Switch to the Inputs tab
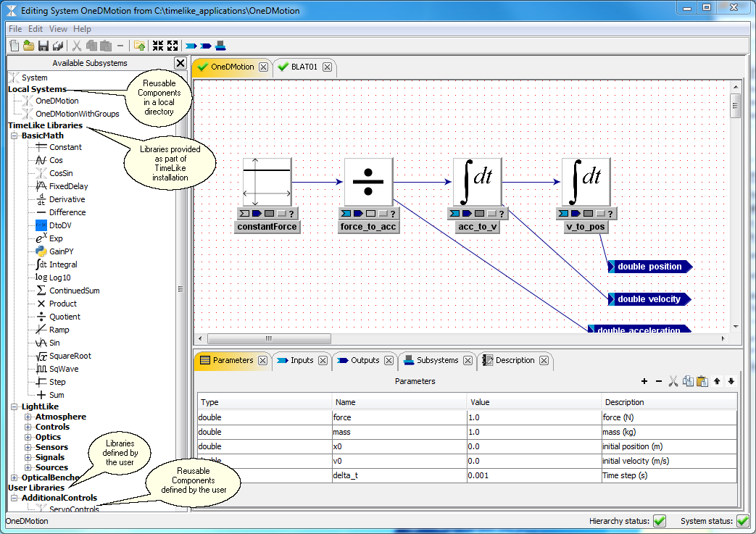This screenshot has height=534, width=756. (x=302, y=361)
